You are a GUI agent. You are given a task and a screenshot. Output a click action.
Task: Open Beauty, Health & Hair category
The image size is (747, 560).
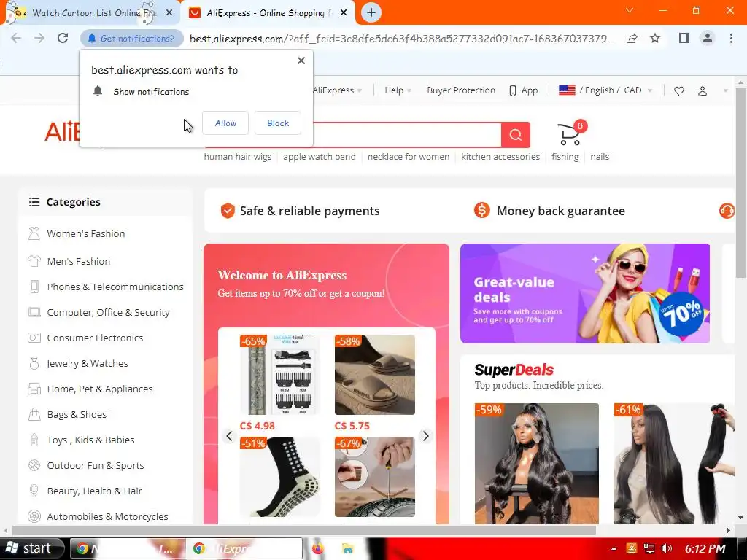point(94,491)
